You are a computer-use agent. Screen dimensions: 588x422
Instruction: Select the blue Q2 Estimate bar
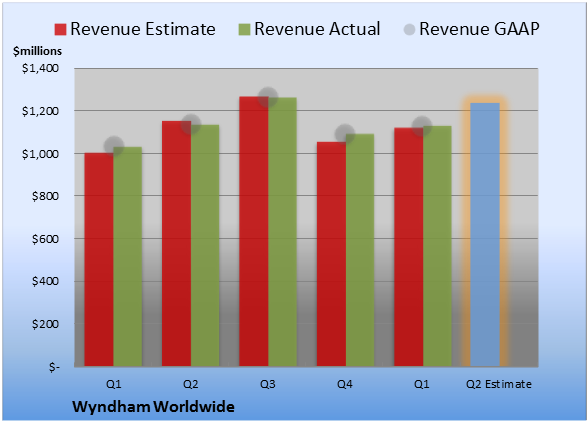pos(485,234)
